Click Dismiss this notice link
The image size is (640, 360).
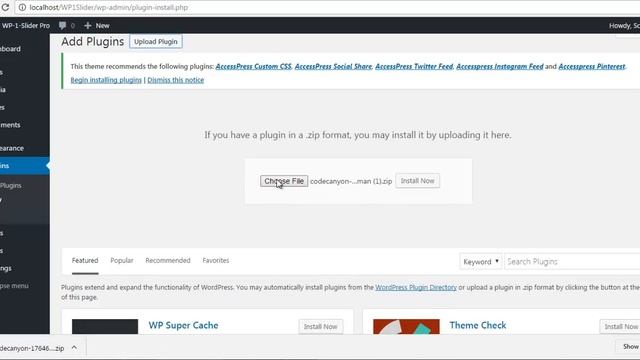176,80
